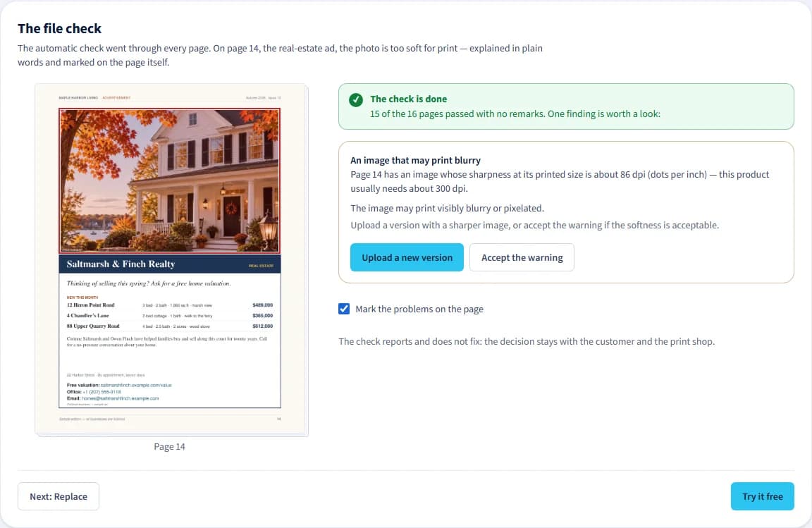Click the $489,000 price in the ad
Viewport: 812px width, 528px height.
click(x=262, y=305)
